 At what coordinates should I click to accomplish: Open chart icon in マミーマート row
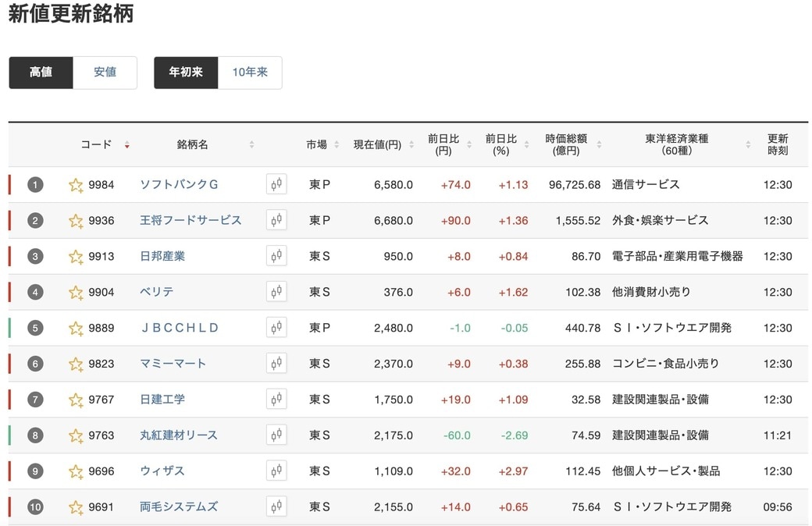pyautogui.click(x=276, y=364)
